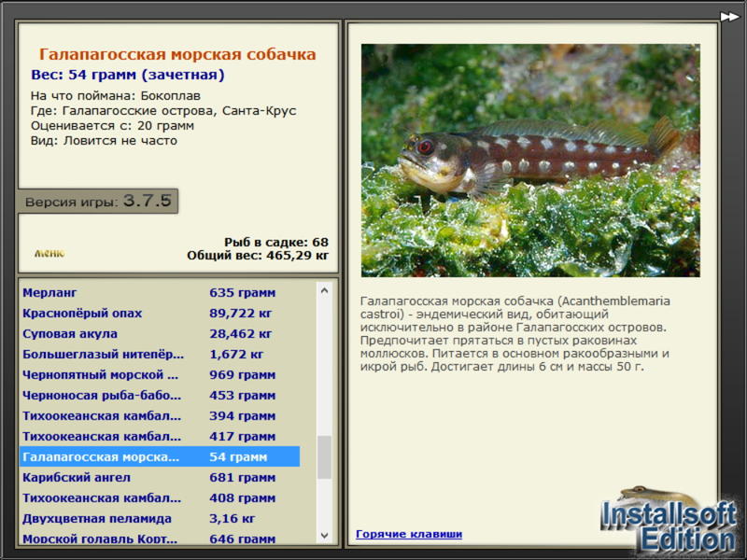Image resolution: width=747 pixels, height=560 pixels.
Task: Click the orange Галапагосская морская собачка heading
Action: tap(177, 54)
